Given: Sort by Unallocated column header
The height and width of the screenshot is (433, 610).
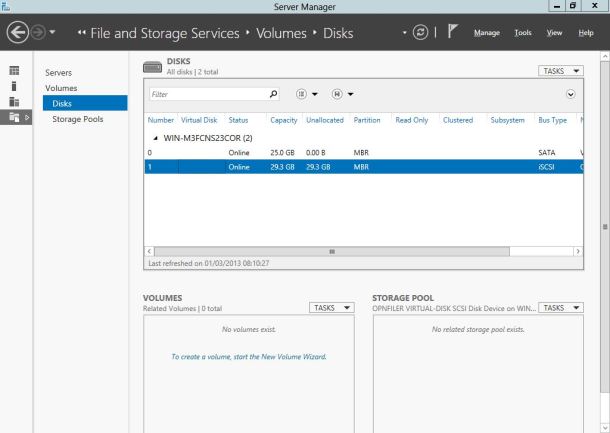Looking at the screenshot, I should pos(325,120).
